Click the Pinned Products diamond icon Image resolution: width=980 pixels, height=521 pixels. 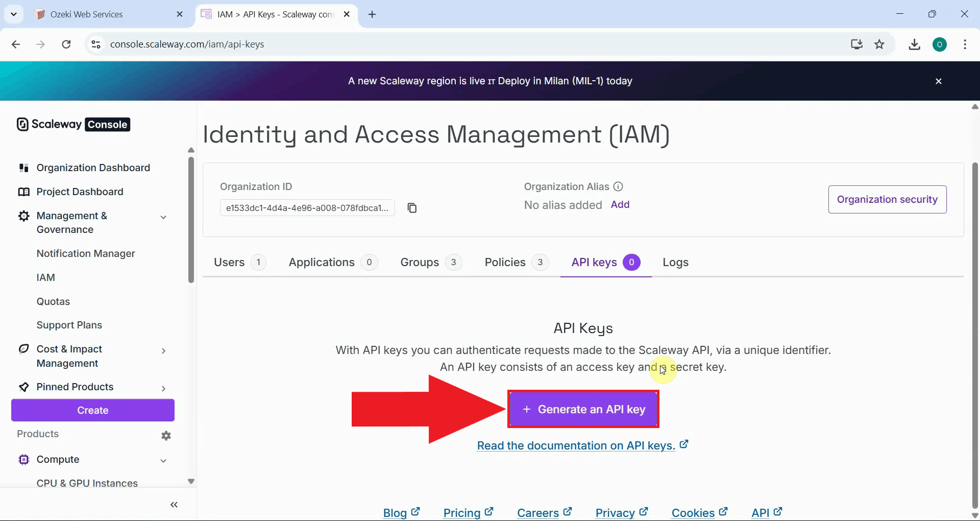23,387
